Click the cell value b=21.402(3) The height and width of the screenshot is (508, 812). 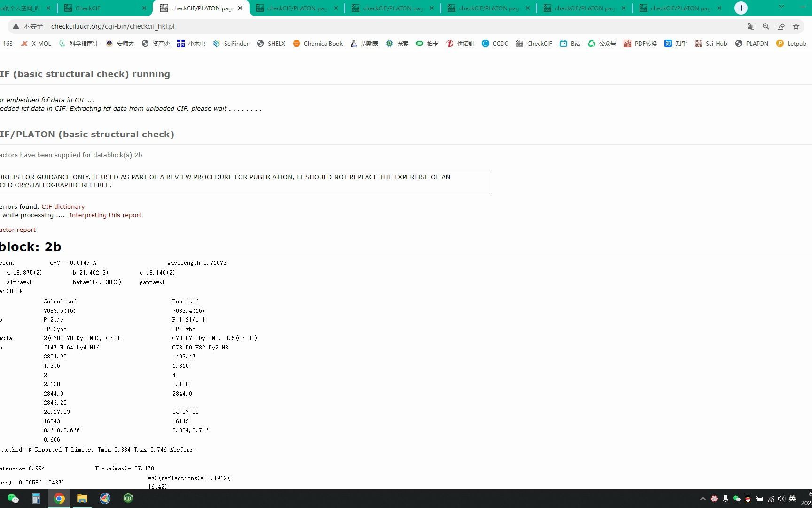[91, 273]
